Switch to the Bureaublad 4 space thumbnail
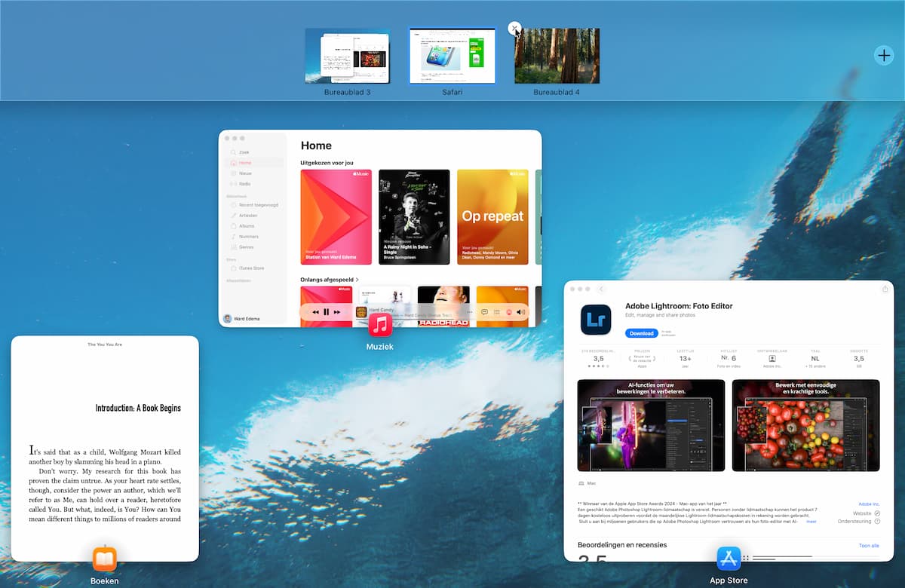The width and height of the screenshot is (905, 588). [557, 56]
